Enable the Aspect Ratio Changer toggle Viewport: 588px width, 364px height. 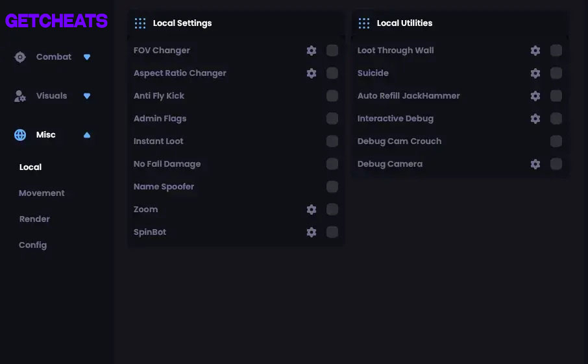pyautogui.click(x=332, y=73)
